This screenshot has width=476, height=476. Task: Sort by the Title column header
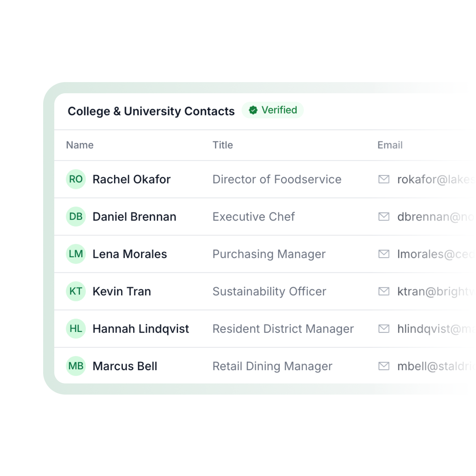[223, 145]
